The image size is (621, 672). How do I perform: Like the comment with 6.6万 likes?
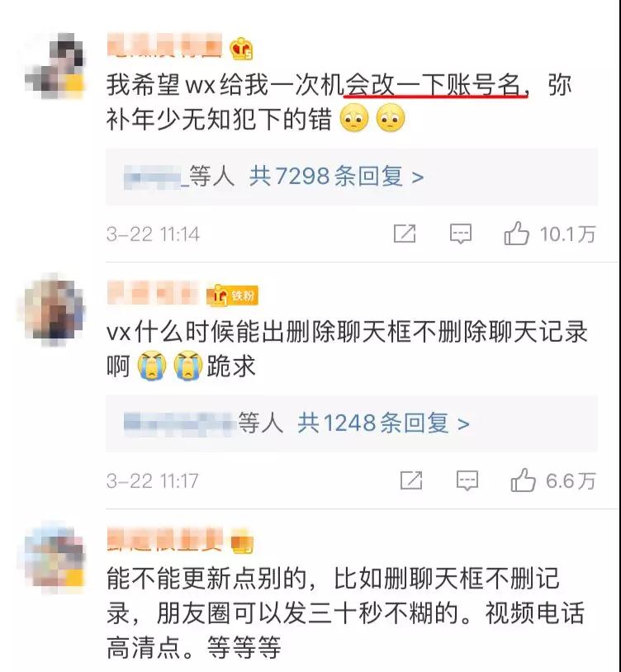pyautogui.click(x=523, y=480)
